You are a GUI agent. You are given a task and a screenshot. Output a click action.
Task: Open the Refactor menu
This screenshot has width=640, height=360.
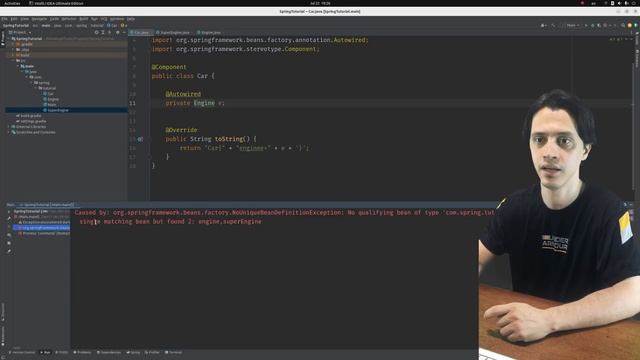point(69,19)
